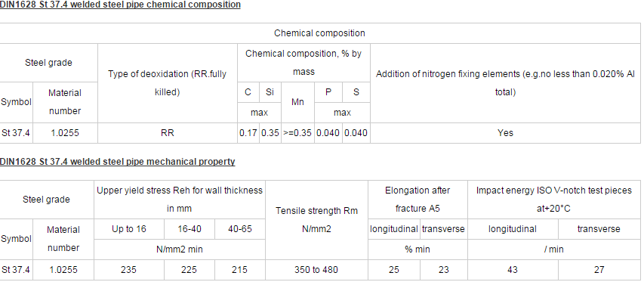Click the Addition of nitrogen fixing elements header

tap(505, 83)
